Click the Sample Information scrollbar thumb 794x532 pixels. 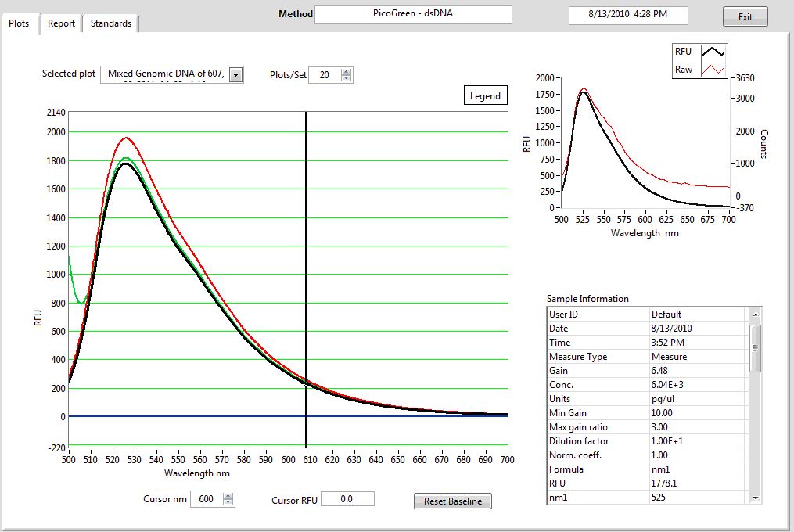(x=755, y=348)
